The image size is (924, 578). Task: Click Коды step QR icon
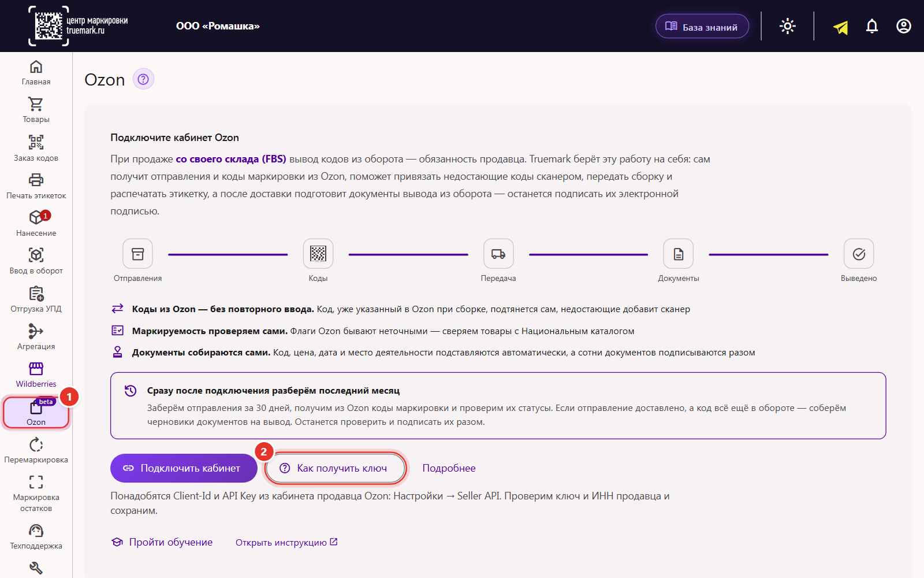click(x=318, y=254)
